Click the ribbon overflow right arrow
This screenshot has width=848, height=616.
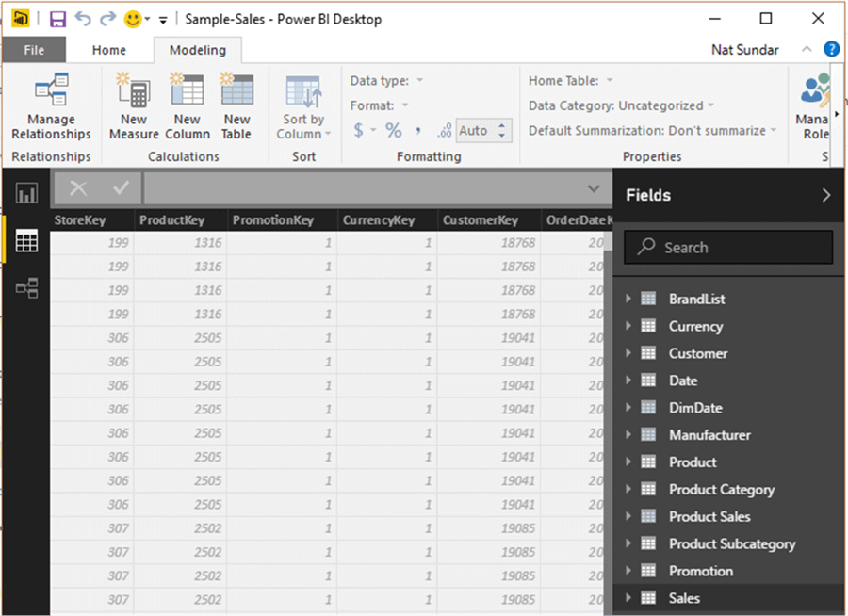[x=837, y=114]
